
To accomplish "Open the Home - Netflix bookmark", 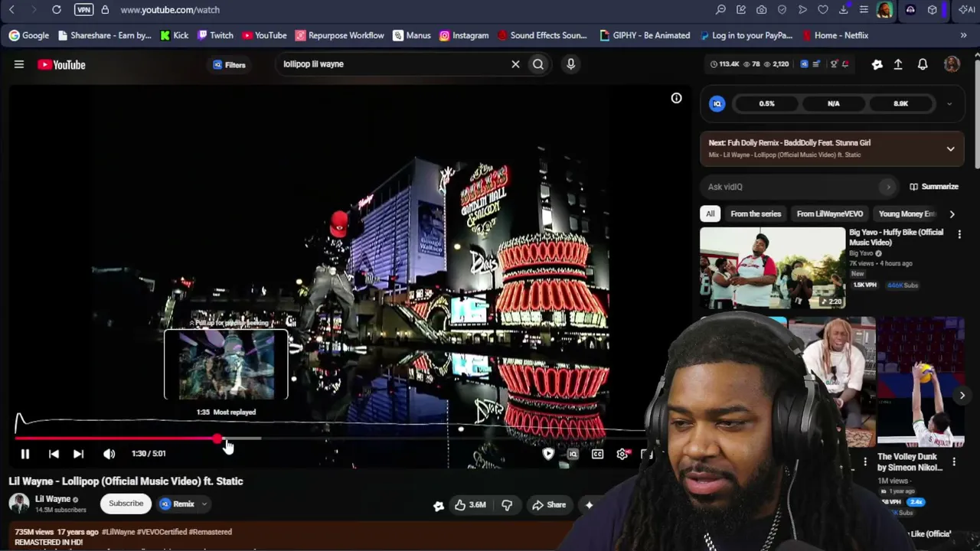I will pos(835,35).
